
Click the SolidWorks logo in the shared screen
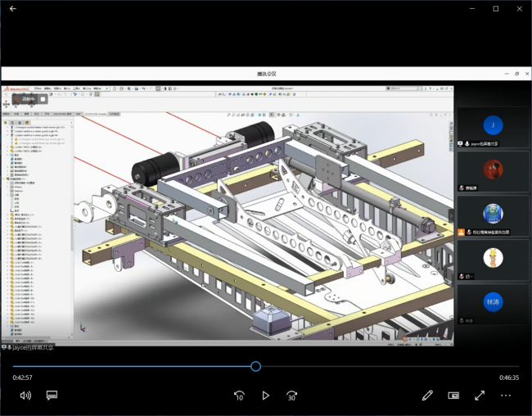click(19, 88)
